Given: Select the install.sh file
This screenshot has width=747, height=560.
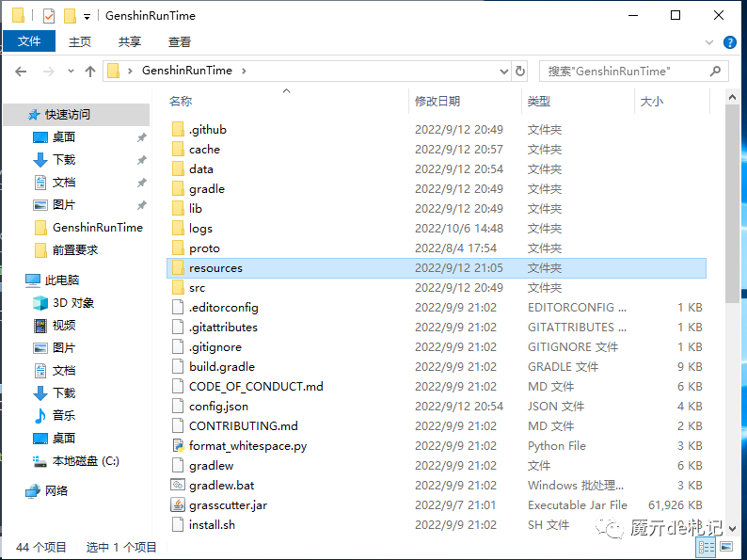Looking at the screenshot, I should 212,525.
